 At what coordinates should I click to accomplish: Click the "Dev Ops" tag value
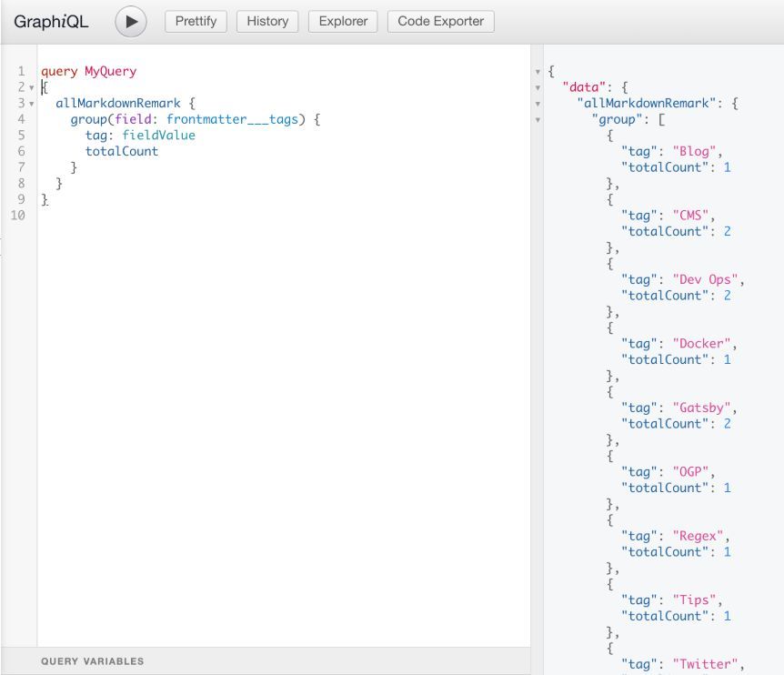click(x=706, y=279)
